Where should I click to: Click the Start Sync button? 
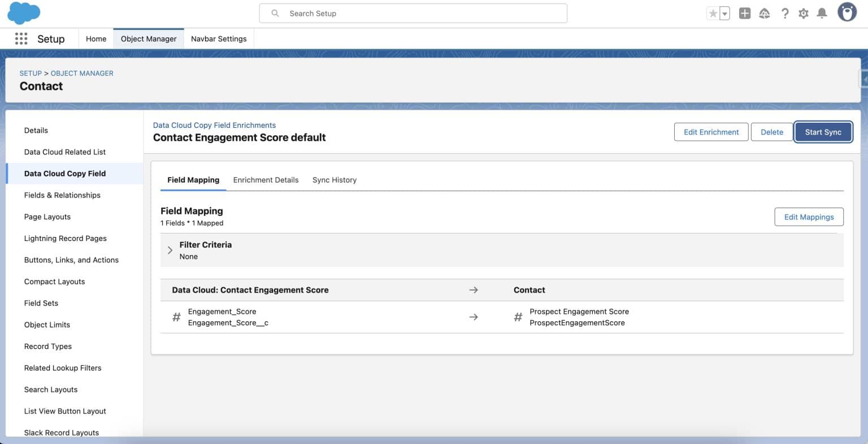[x=823, y=132]
